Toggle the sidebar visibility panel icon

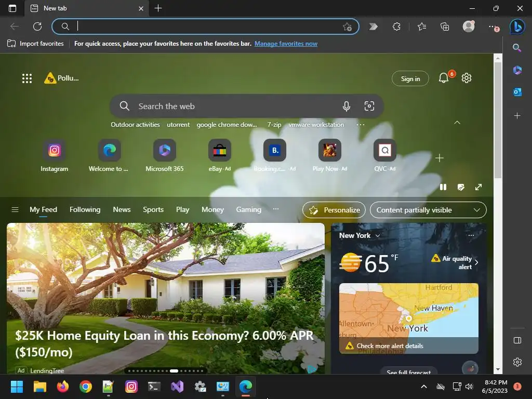517,340
